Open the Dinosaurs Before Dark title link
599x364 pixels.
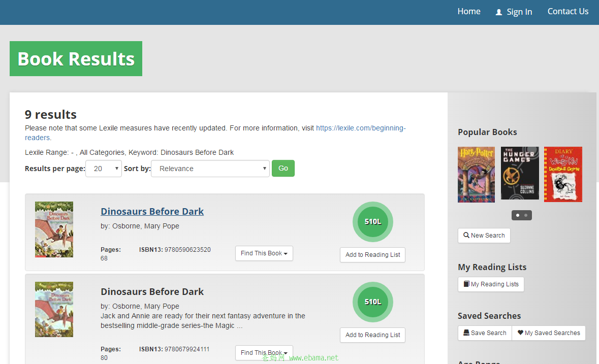[152, 211]
